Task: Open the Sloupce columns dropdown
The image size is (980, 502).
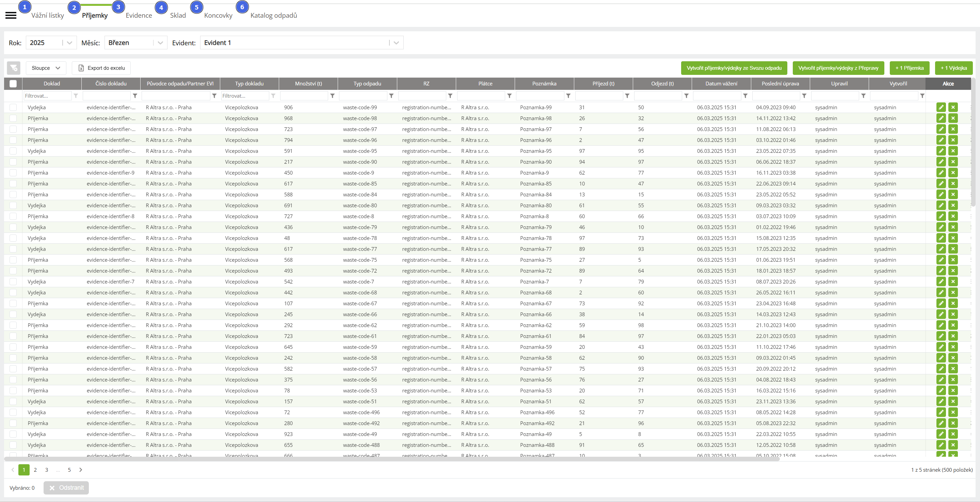Action: pyautogui.click(x=46, y=68)
